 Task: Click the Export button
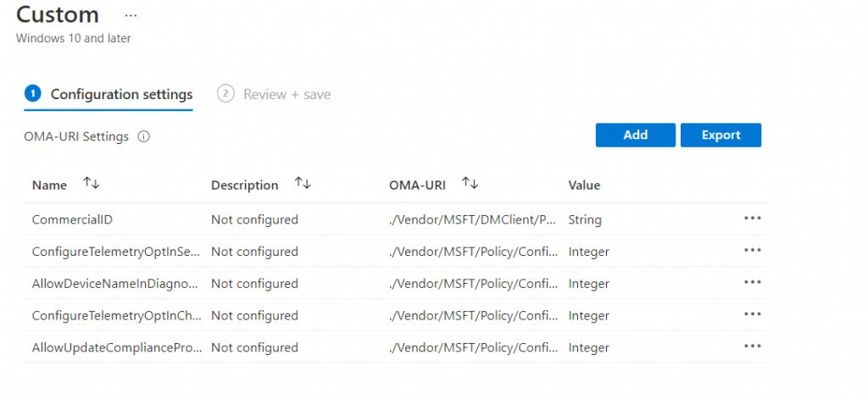721,135
